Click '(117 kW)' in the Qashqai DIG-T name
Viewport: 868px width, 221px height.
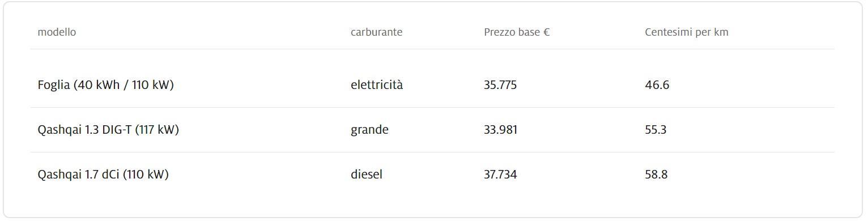(157, 130)
